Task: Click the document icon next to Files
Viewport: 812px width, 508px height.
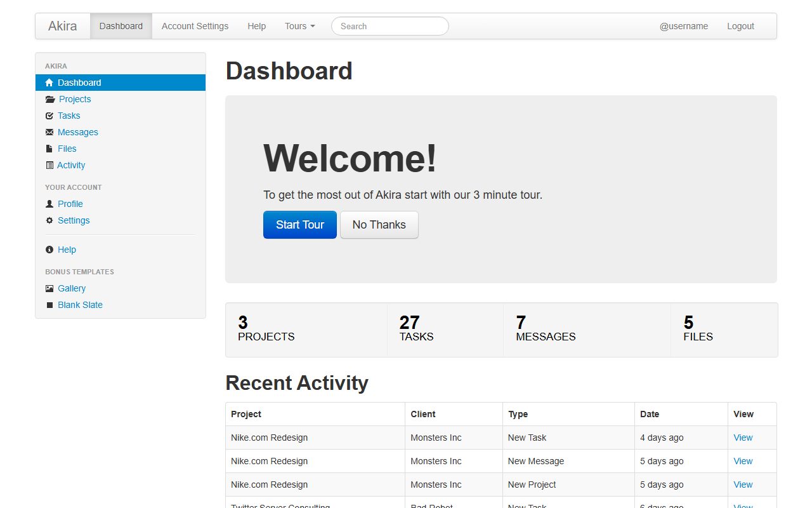Action: (x=49, y=149)
